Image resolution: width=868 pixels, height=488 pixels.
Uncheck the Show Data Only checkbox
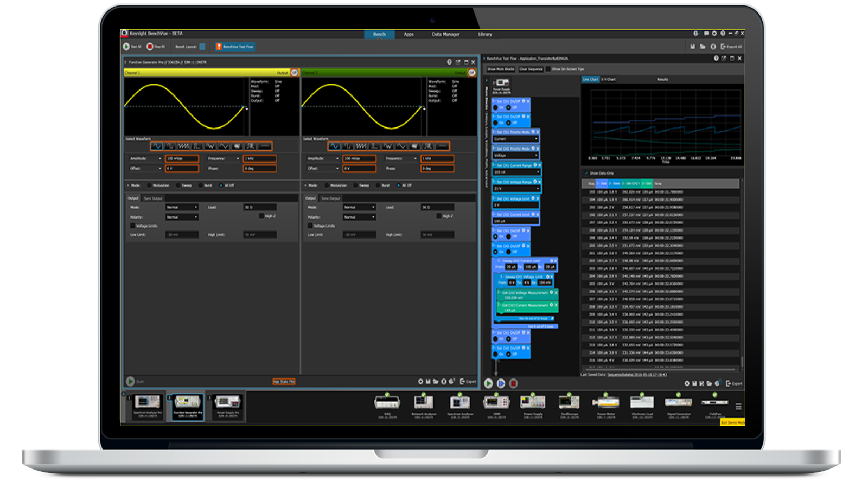point(586,174)
